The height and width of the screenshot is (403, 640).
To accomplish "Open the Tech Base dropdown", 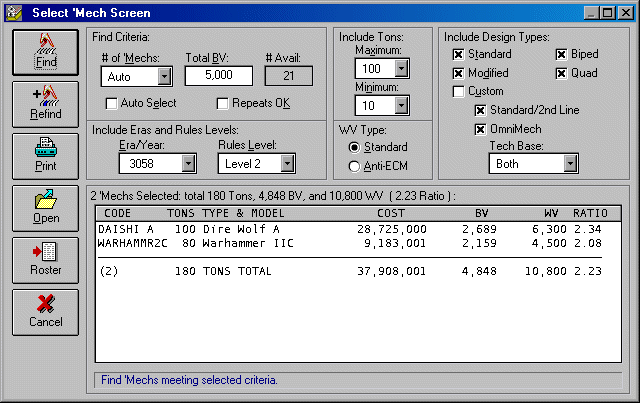I will 570,164.
